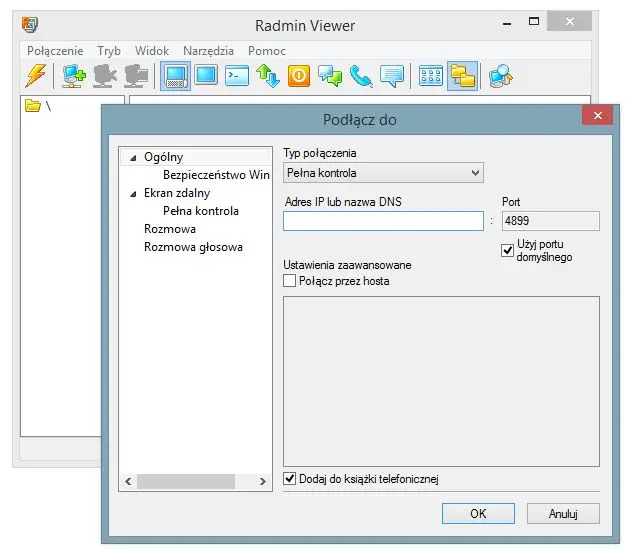Open the 'Narzędzia' menu

click(x=208, y=50)
